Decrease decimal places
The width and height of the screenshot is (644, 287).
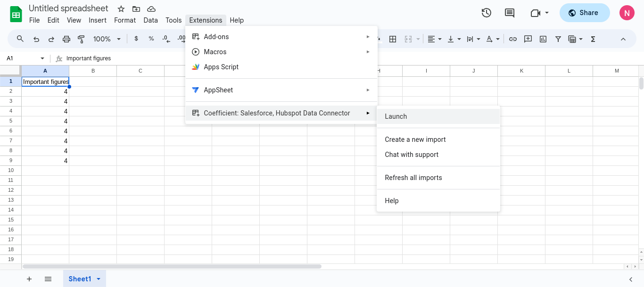point(166,39)
